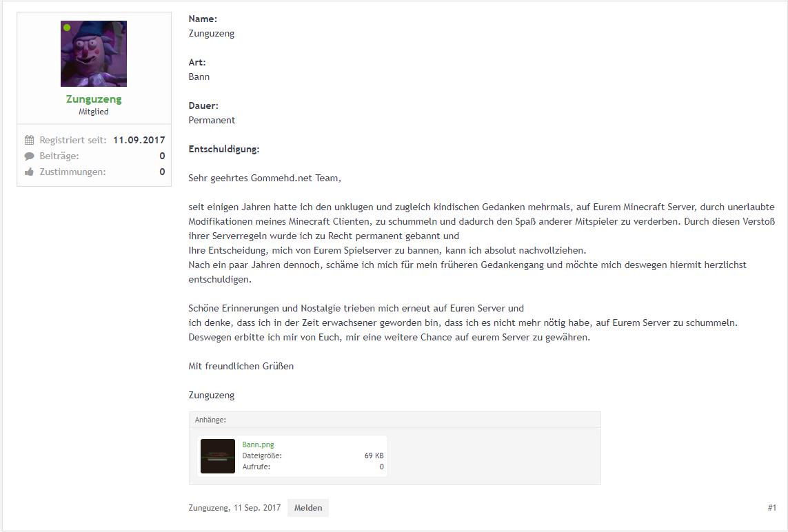Viewport: 788px width, 532px height.
Task: Open the #1 post permalink
Action: [772, 508]
